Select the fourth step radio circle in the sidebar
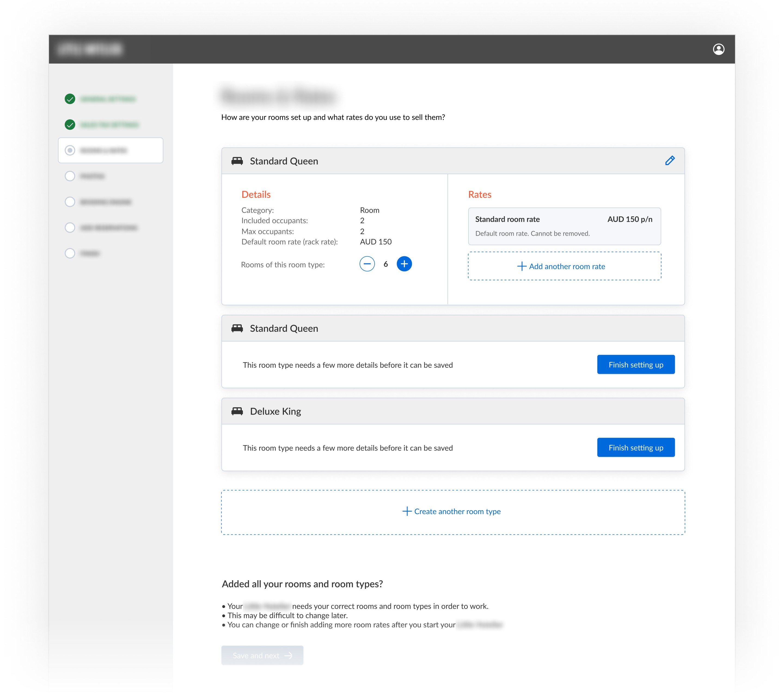The image size is (784, 693). [x=70, y=176]
